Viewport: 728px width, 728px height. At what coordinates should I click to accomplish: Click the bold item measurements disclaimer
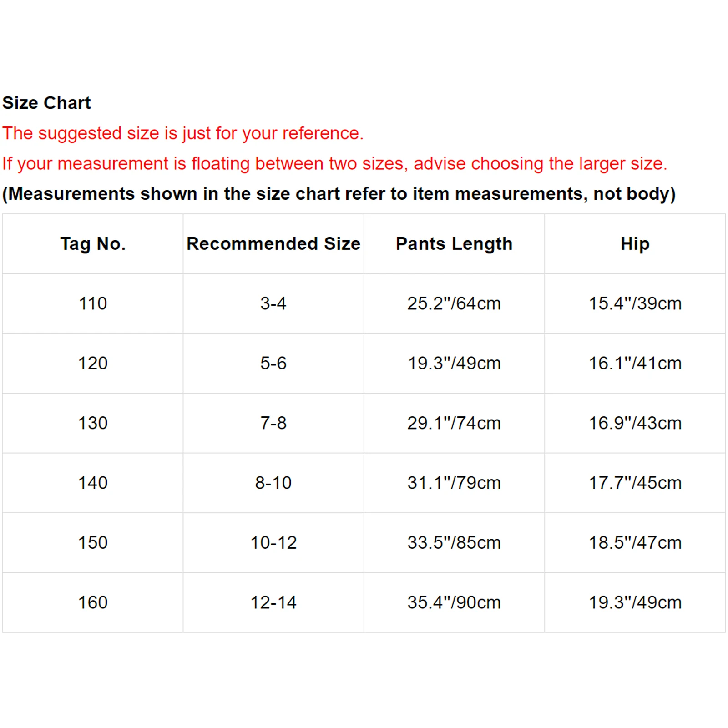(x=339, y=194)
